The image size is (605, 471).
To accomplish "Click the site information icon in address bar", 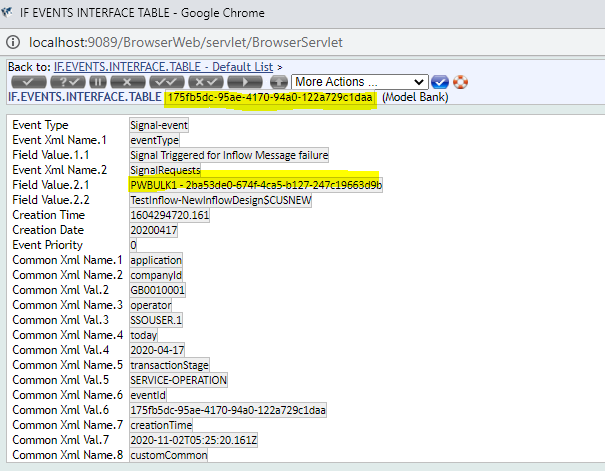I will point(13,42).
